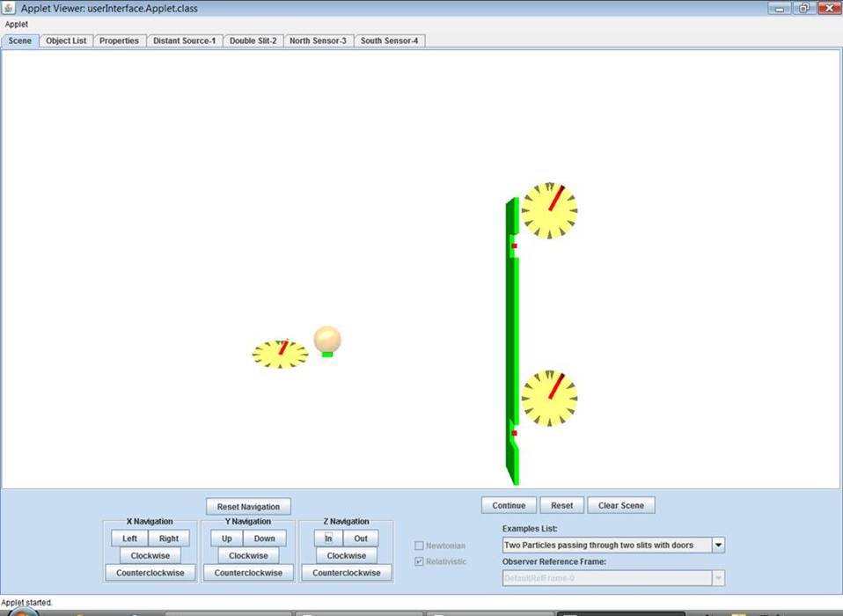Image resolution: width=843 pixels, height=616 pixels.
Task: Expand the Observer Reference Frame dropdown
Action: 718,578
